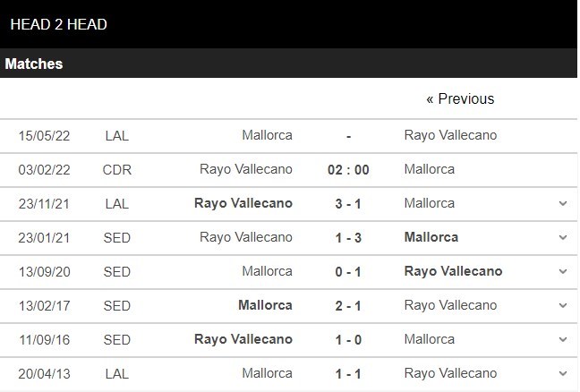Image resolution: width=580 pixels, height=392 pixels.
Task: Expand the 23/11/21 match details chevron
Action: coord(563,203)
